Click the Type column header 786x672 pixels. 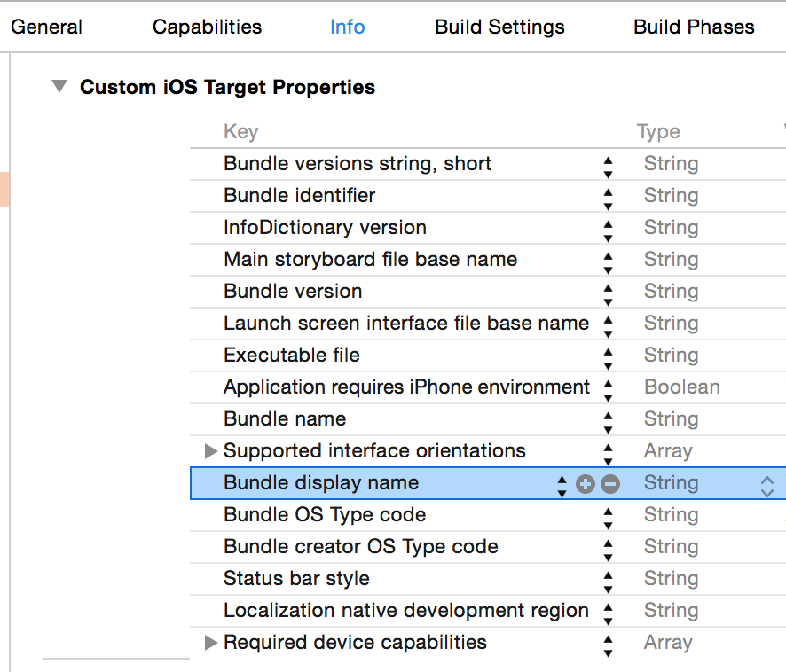click(658, 132)
